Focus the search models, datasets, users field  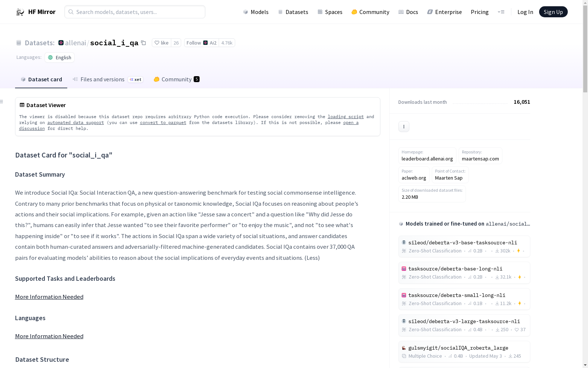click(135, 12)
